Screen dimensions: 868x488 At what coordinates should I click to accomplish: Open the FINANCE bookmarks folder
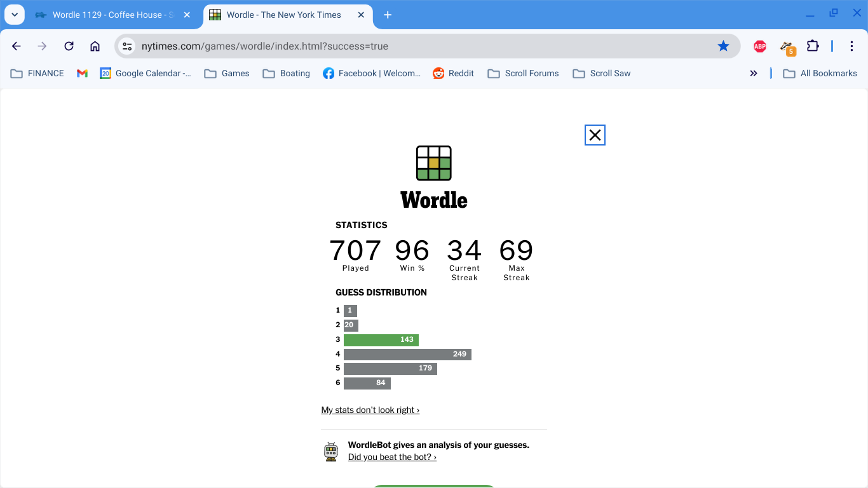(37, 73)
